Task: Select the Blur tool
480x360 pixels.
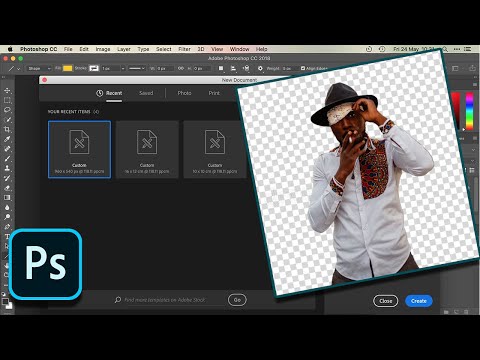Action: pos(7,207)
